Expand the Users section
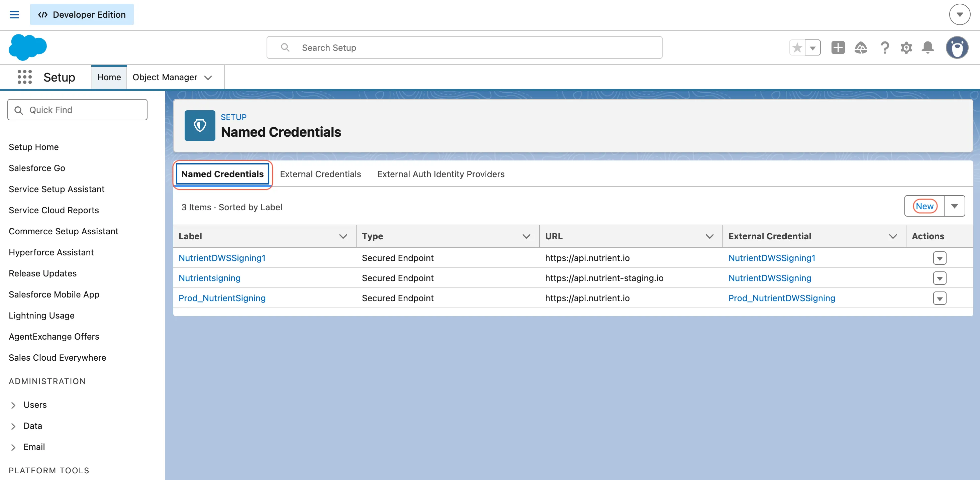Image resolution: width=980 pixels, height=480 pixels. pos(13,405)
